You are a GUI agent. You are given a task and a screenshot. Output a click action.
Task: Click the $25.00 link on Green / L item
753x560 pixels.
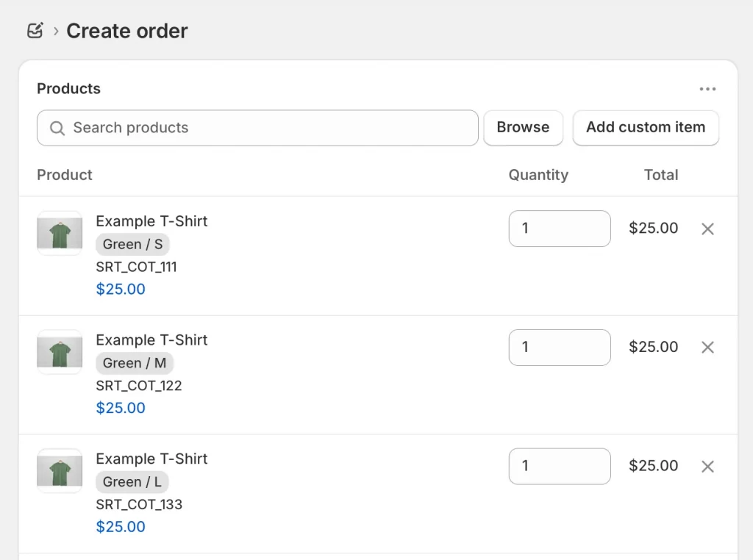[121, 526]
